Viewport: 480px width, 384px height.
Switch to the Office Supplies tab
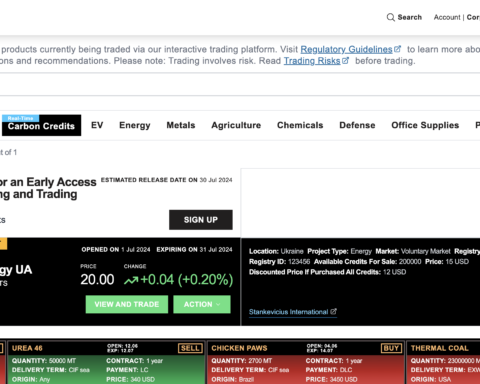pos(425,125)
